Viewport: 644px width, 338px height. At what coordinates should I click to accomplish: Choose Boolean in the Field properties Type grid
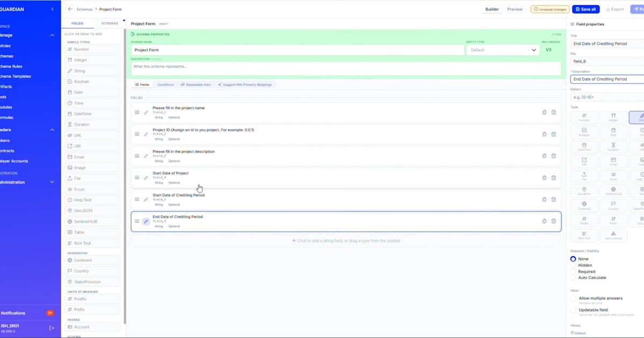(584, 132)
